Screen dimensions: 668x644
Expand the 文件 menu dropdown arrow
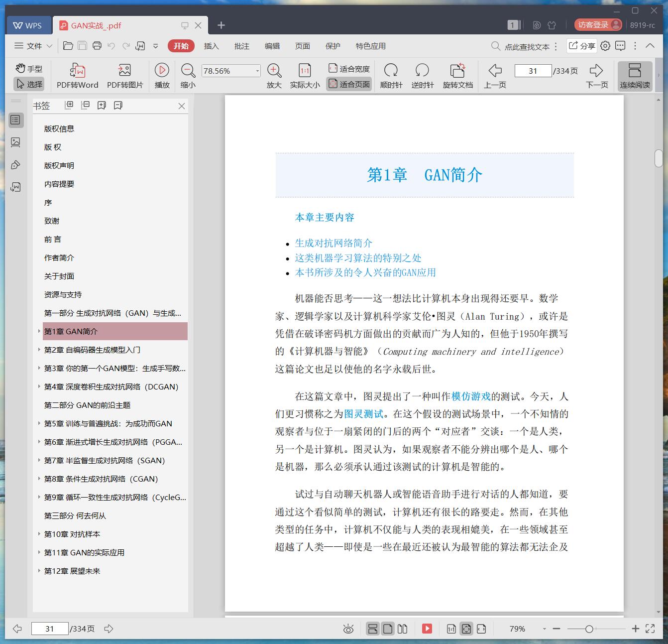(x=49, y=46)
